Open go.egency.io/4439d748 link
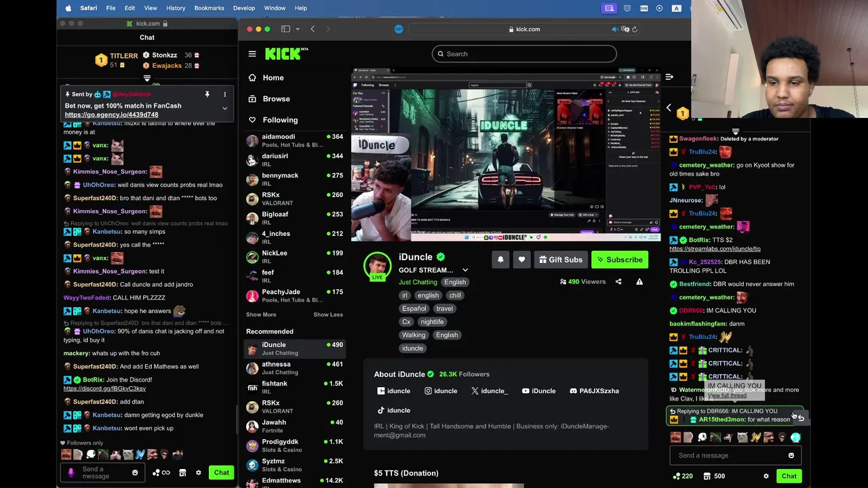This screenshot has height=488, width=868. tap(111, 115)
